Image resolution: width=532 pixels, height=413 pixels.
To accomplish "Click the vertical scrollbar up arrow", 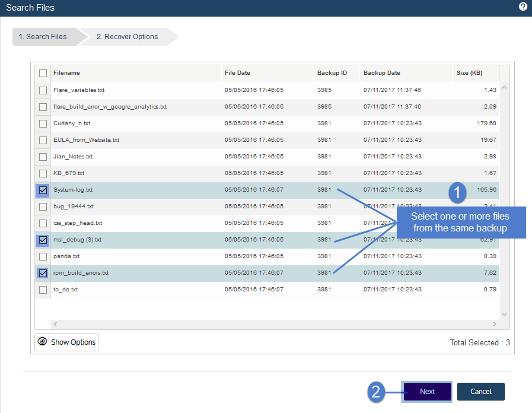I will [504, 88].
